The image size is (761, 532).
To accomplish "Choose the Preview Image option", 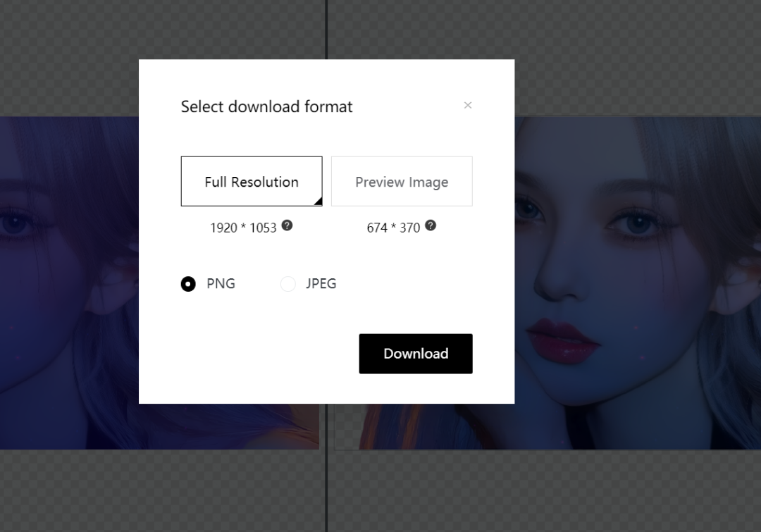I will tap(402, 182).
